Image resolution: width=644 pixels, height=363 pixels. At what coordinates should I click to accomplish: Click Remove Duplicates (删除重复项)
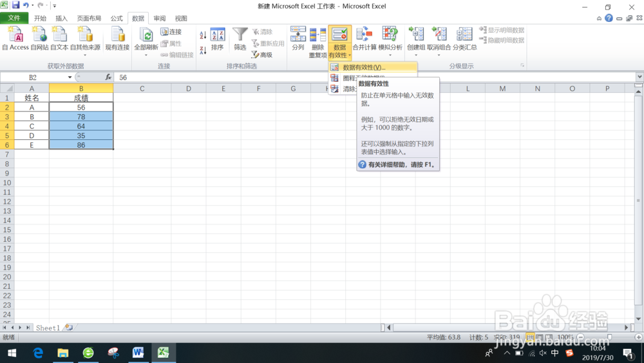[317, 42]
